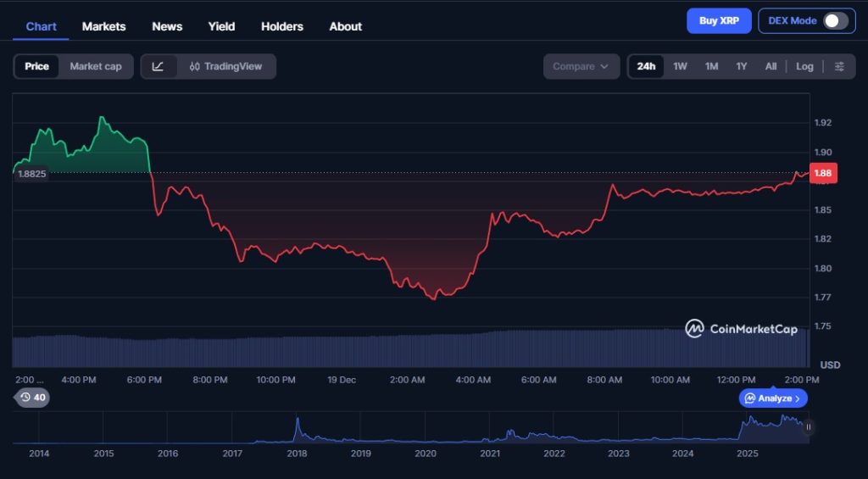The height and width of the screenshot is (479, 868).
Task: Open the Yield tab
Action: pyautogui.click(x=221, y=26)
